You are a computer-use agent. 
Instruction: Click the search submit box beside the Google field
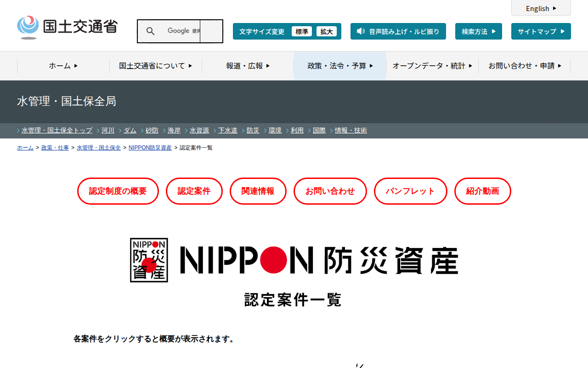click(x=211, y=31)
